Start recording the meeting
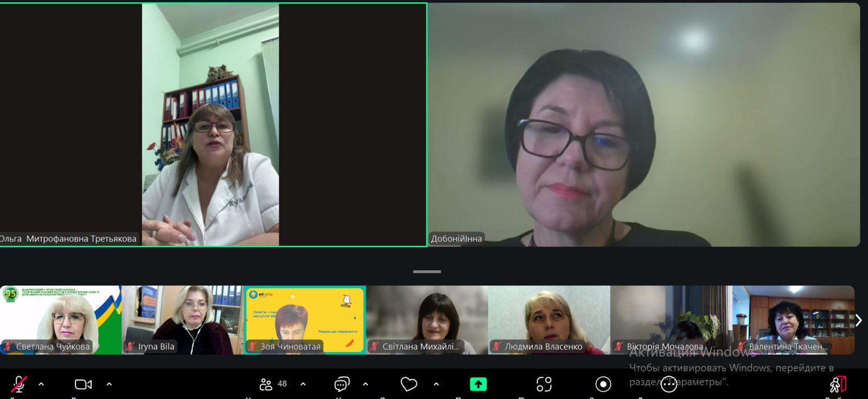The width and height of the screenshot is (868, 399). click(603, 384)
